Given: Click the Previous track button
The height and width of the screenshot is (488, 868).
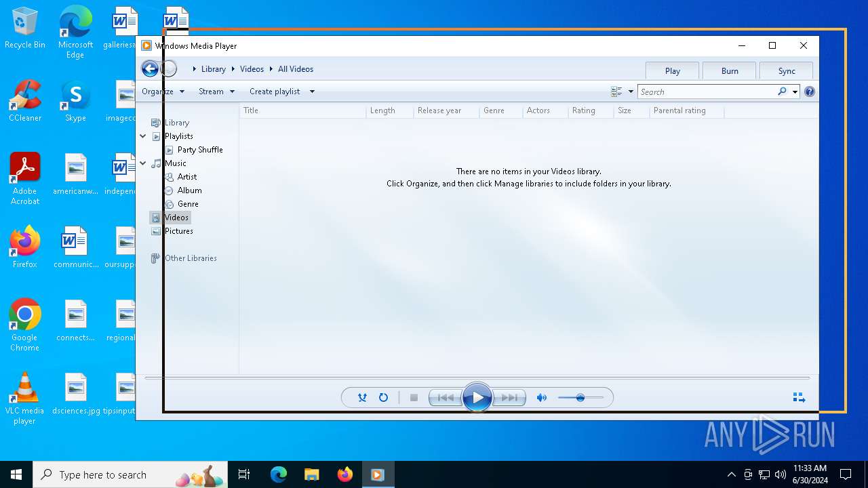Looking at the screenshot, I should [446, 398].
